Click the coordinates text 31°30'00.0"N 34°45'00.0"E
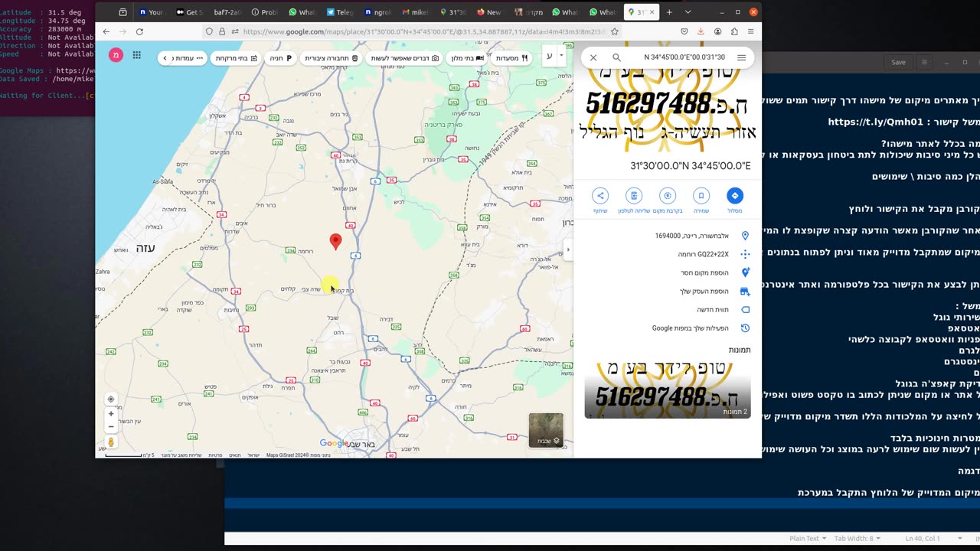 (x=691, y=166)
